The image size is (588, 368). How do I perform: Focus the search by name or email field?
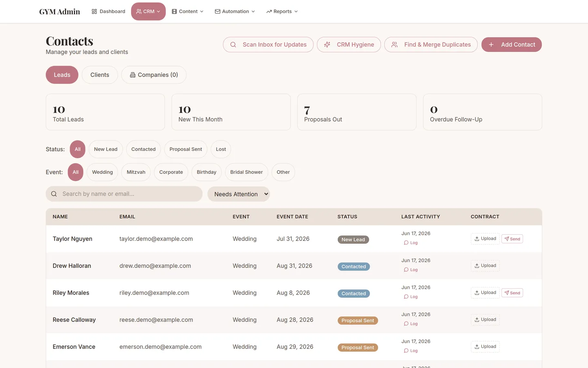coord(124,194)
